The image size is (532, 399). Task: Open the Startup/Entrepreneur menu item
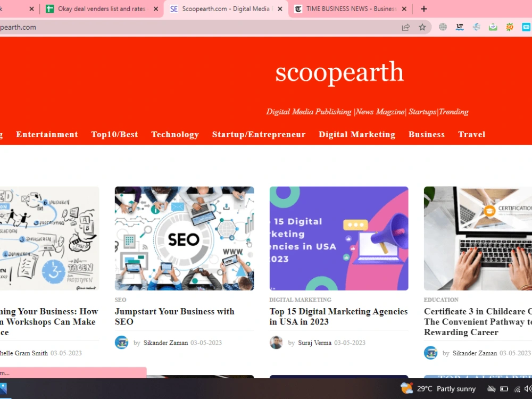pyautogui.click(x=259, y=135)
